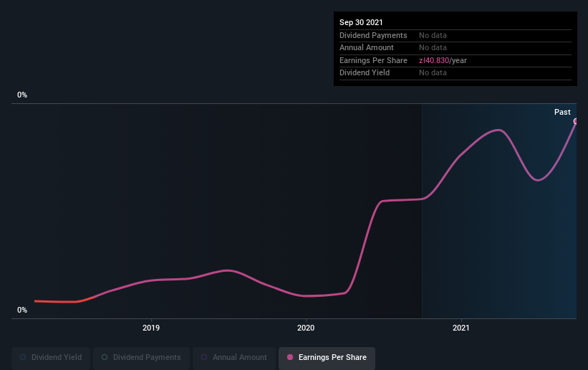Click the upper 0% axis label
Viewport: 588px width, 370px height.
(x=22, y=95)
